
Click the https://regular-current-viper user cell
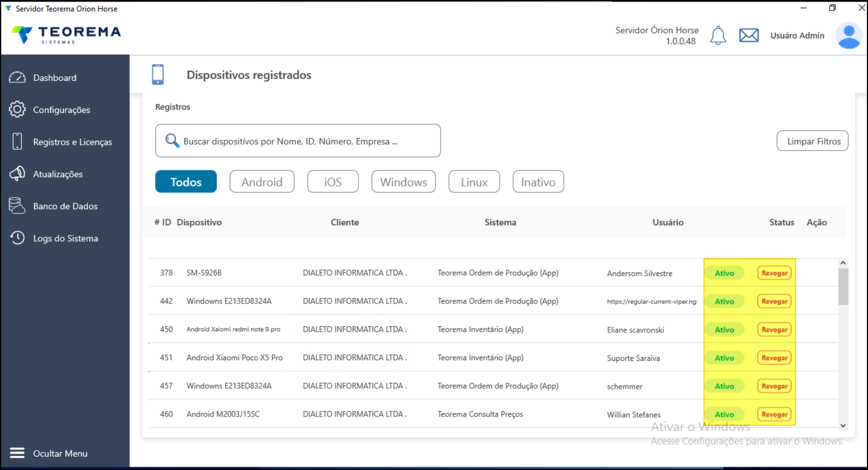coord(652,301)
